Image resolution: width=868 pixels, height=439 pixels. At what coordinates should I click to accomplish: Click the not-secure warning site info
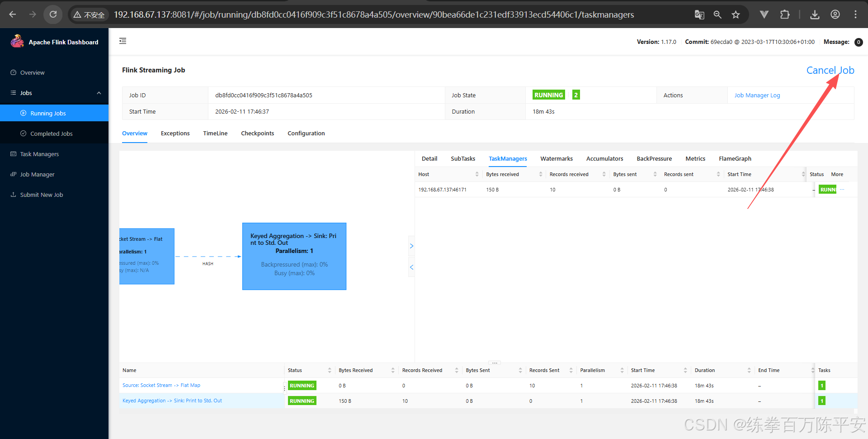(89, 15)
